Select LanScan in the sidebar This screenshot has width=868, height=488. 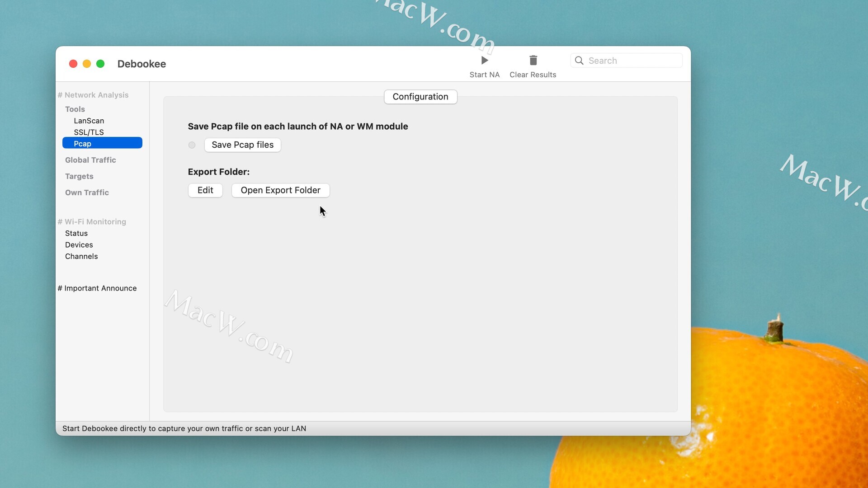click(x=89, y=121)
